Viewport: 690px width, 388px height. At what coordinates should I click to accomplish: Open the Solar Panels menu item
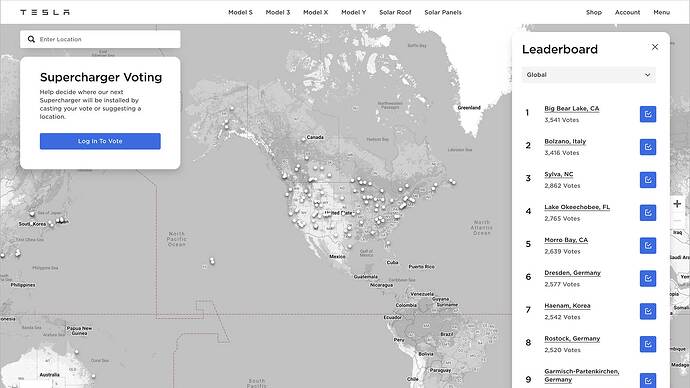443,12
